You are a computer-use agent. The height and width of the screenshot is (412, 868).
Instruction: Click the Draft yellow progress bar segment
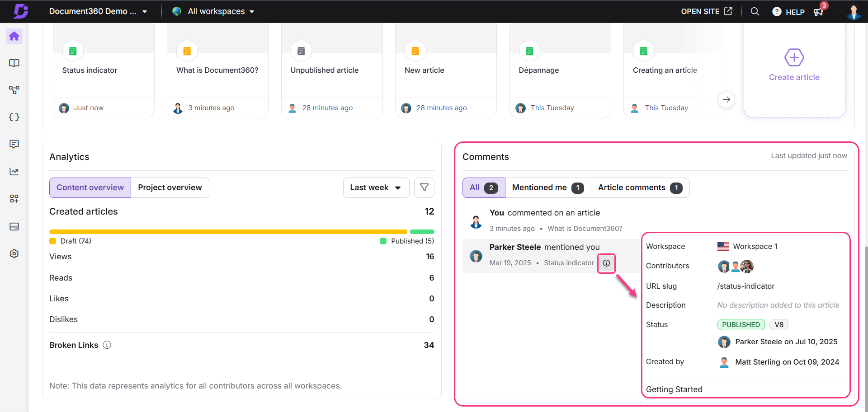[228, 232]
